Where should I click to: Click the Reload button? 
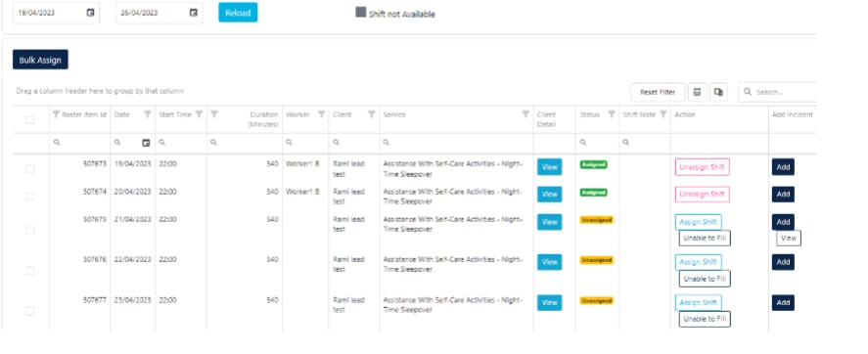click(x=238, y=13)
